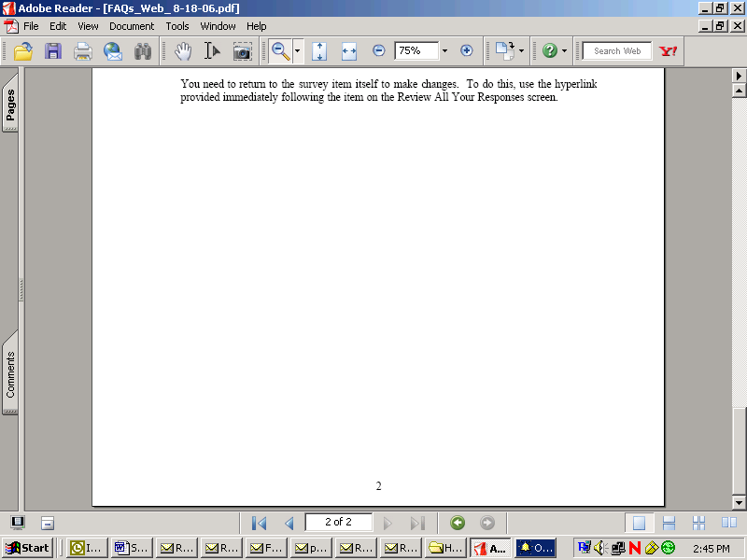Viewport: 747px width, 560px height.
Task: Choose the text Select tool
Action: pos(212,51)
